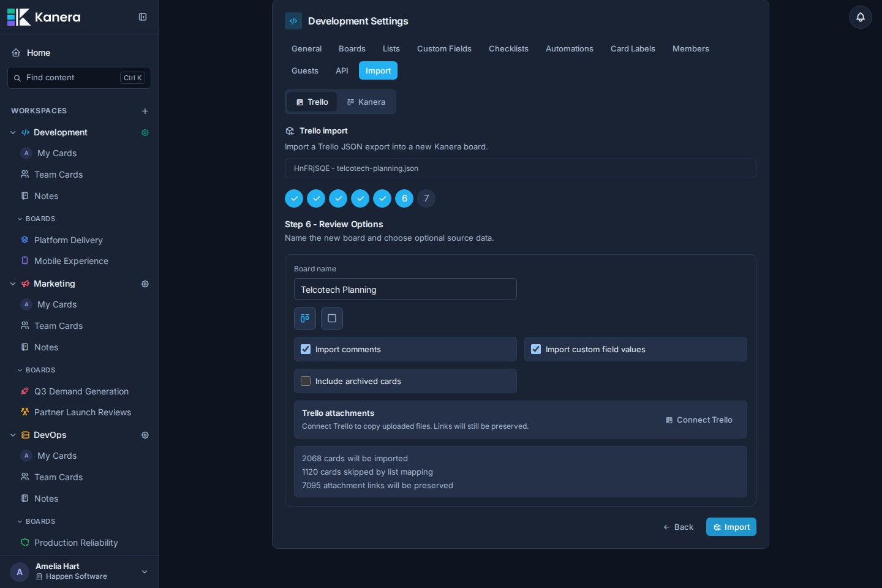882x588 pixels.
Task: Enable Include archived cards
Action: pyautogui.click(x=306, y=381)
